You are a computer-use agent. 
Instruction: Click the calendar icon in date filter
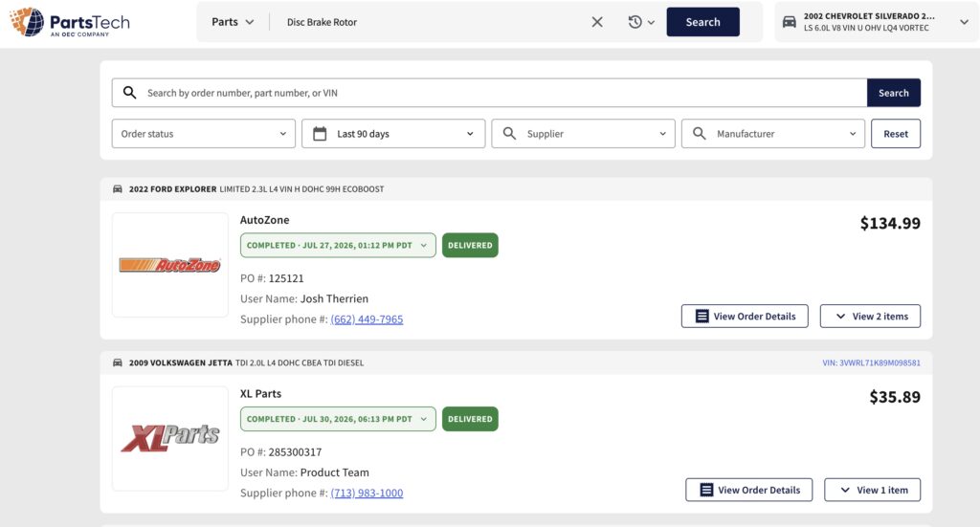point(320,134)
